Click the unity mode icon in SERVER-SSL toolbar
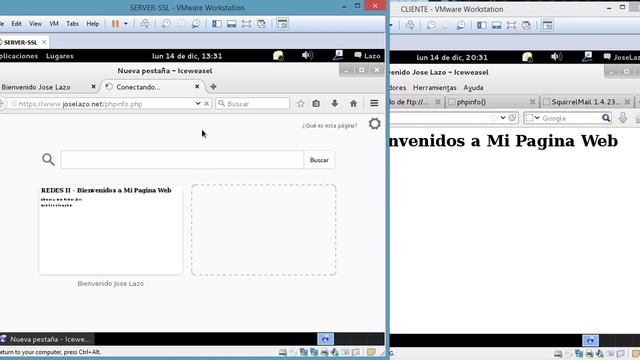640x360 pixels. pos(262,24)
